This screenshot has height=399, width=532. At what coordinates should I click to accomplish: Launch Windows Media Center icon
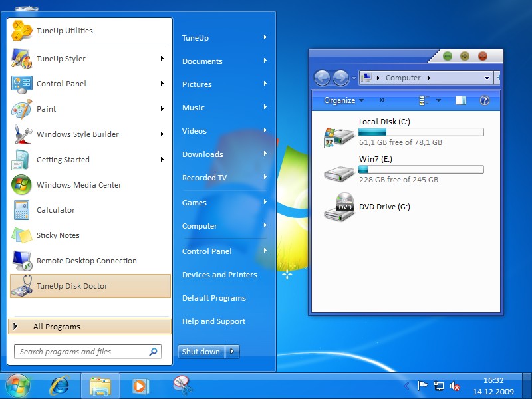tap(21, 185)
